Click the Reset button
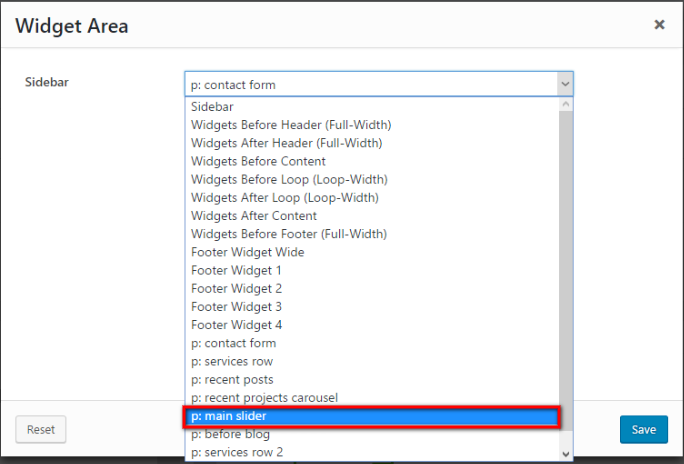This screenshot has width=684, height=464. (41, 429)
